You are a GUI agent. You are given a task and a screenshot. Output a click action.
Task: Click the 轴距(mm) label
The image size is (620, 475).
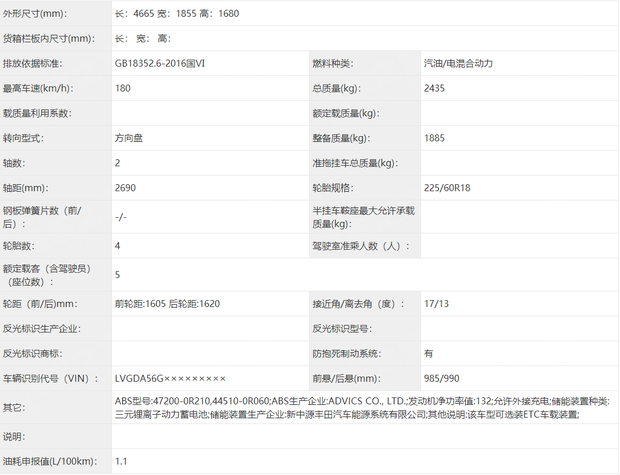click(26, 188)
